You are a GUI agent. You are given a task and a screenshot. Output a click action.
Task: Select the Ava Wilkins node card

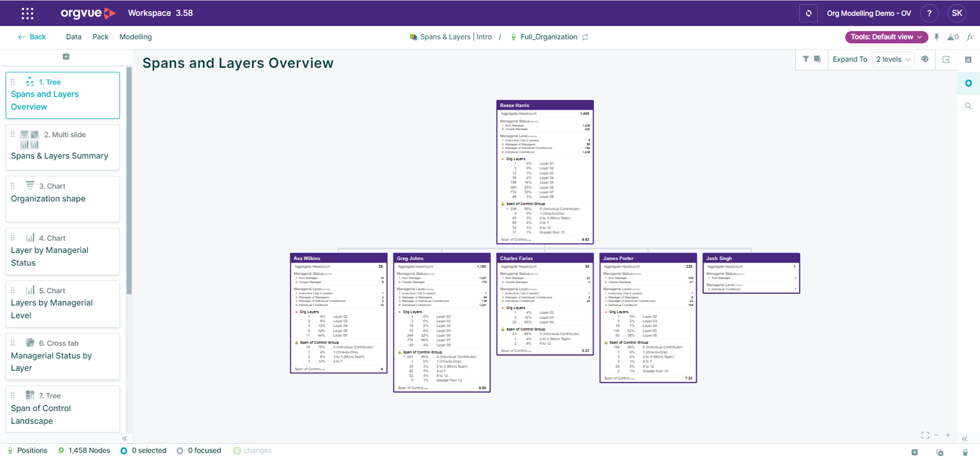point(339,313)
